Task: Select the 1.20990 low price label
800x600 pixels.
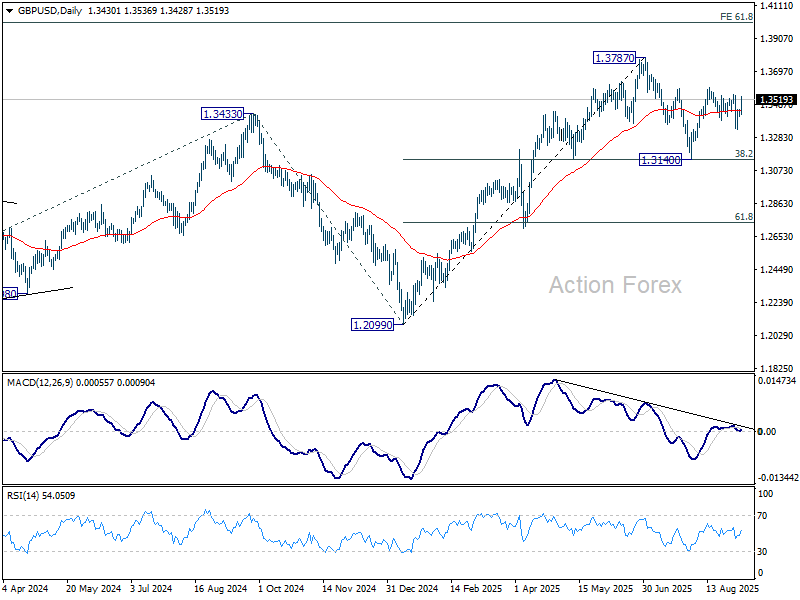Action: click(373, 324)
